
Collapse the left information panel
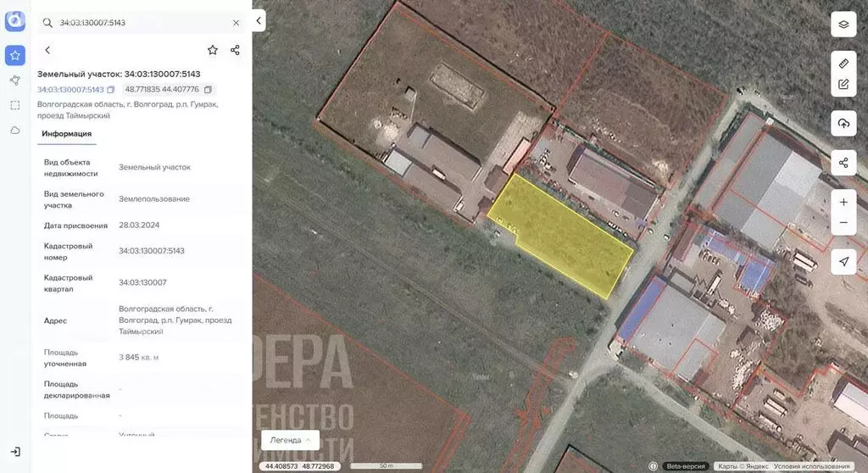point(259,20)
